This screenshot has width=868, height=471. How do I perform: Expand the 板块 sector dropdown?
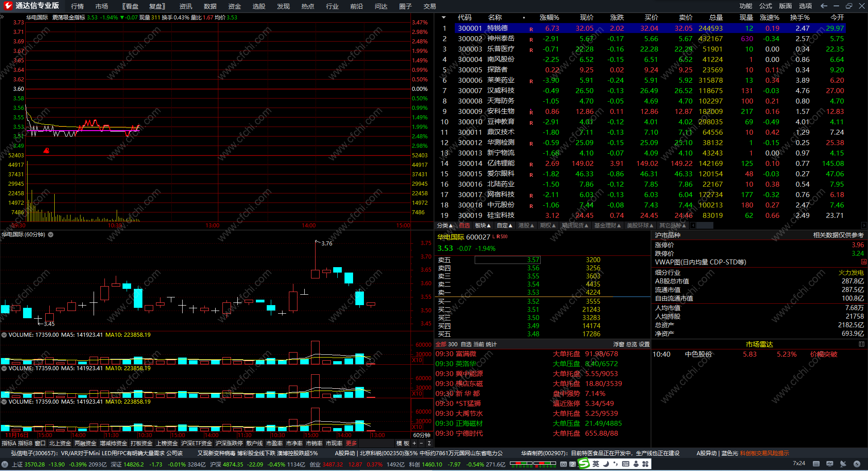[483, 226]
